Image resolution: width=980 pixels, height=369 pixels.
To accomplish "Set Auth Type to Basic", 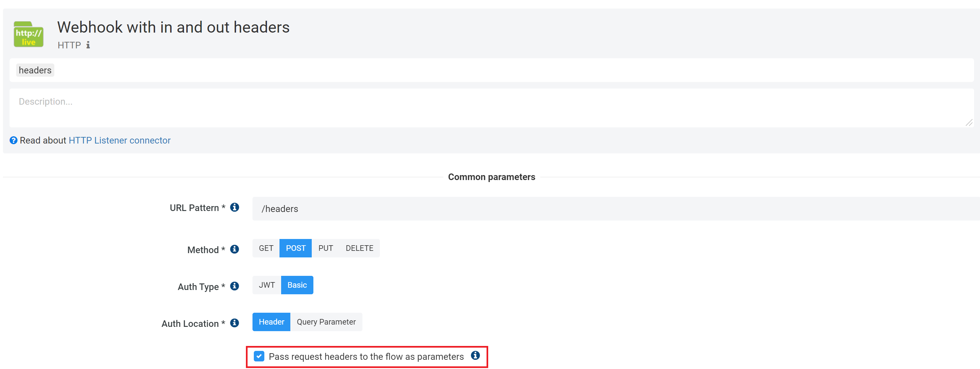I will pyautogui.click(x=297, y=285).
